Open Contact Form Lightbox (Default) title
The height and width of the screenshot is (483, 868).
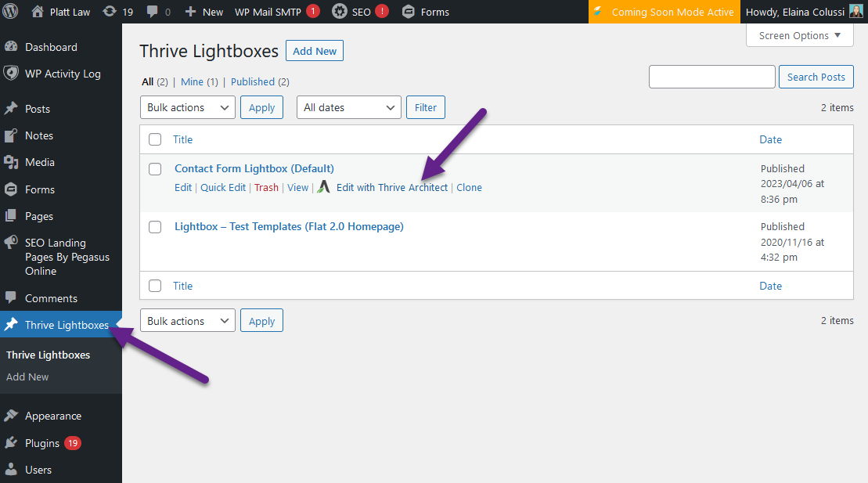pos(254,168)
